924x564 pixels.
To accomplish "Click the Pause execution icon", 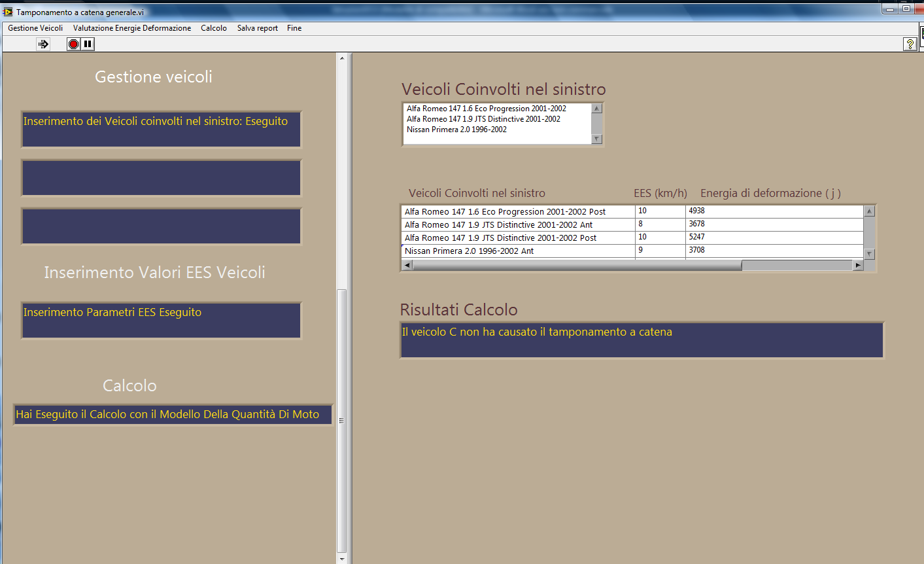I will (88, 44).
